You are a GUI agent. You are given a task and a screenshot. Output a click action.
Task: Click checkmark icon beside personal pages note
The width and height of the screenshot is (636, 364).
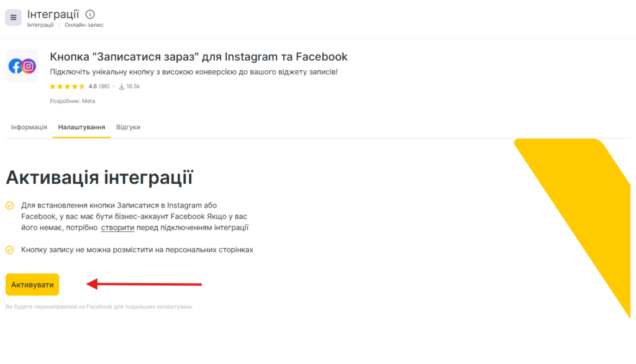(x=9, y=250)
